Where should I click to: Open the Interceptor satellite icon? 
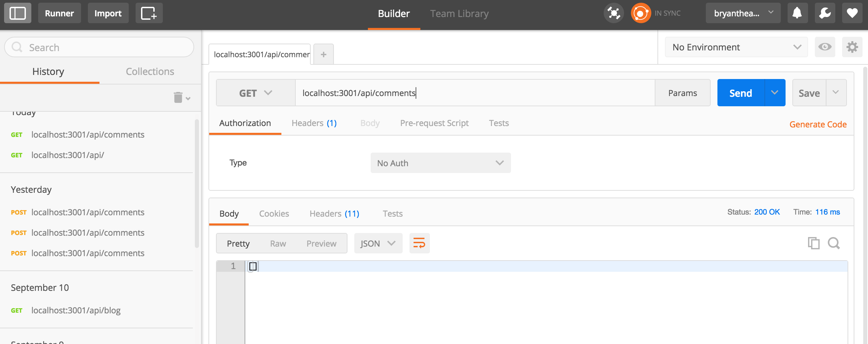tap(614, 13)
